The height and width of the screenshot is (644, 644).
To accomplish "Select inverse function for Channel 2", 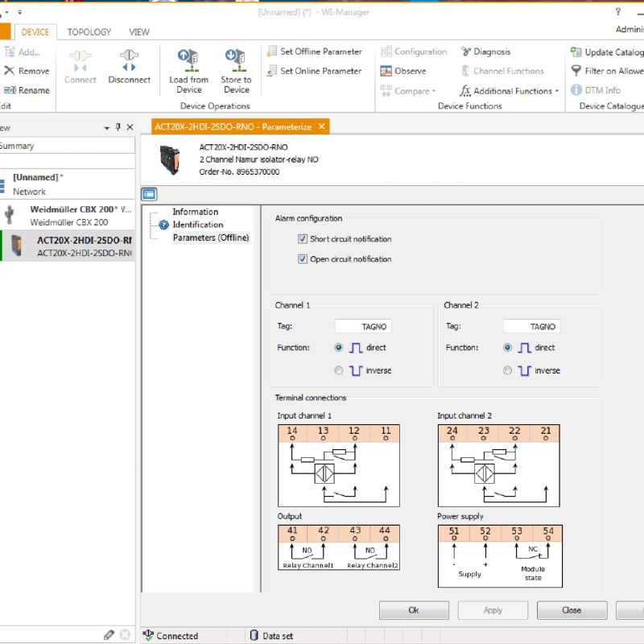I will point(507,370).
